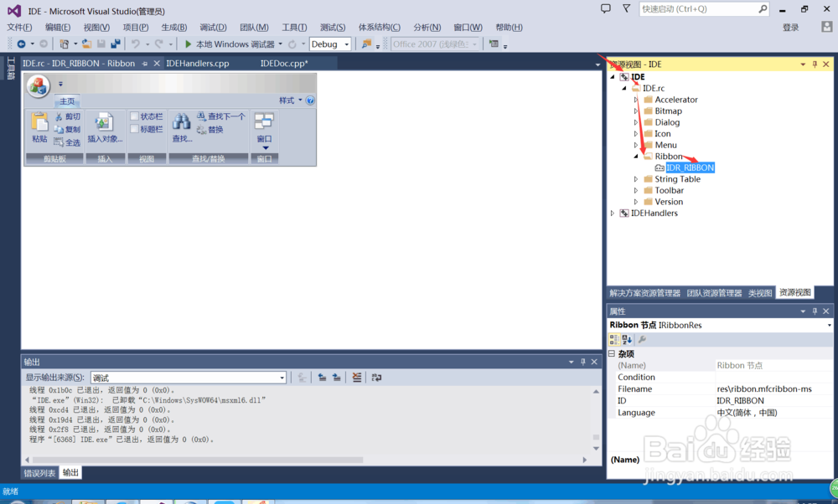The height and width of the screenshot is (504, 838).
Task: Check the 状态栏 checkbox in ribbon preview
Action: tap(135, 114)
